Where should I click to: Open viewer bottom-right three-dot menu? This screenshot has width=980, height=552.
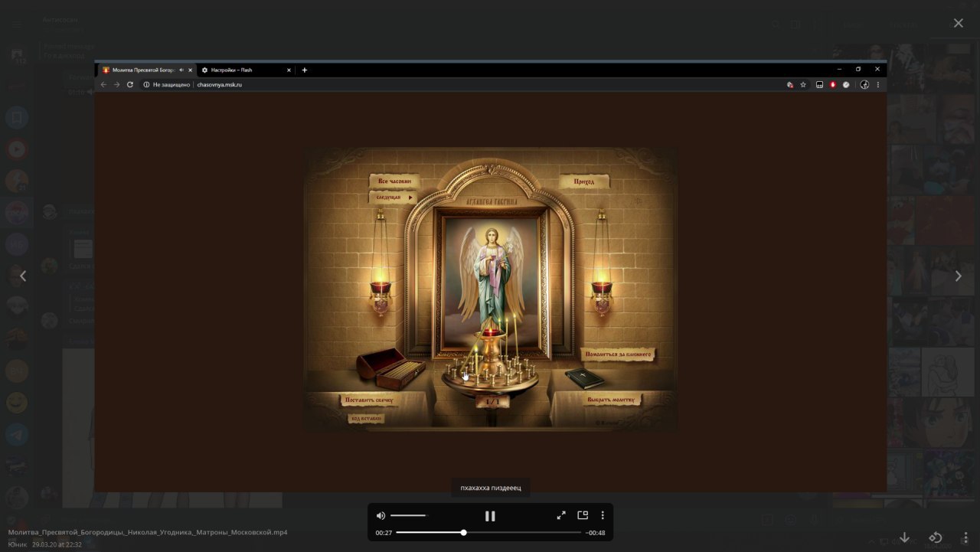coord(966,537)
